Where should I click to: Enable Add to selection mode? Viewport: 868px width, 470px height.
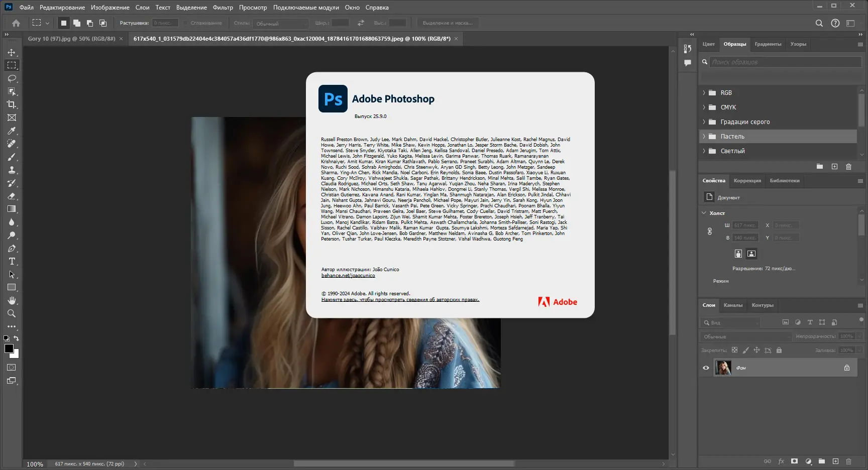pyautogui.click(x=77, y=23)
